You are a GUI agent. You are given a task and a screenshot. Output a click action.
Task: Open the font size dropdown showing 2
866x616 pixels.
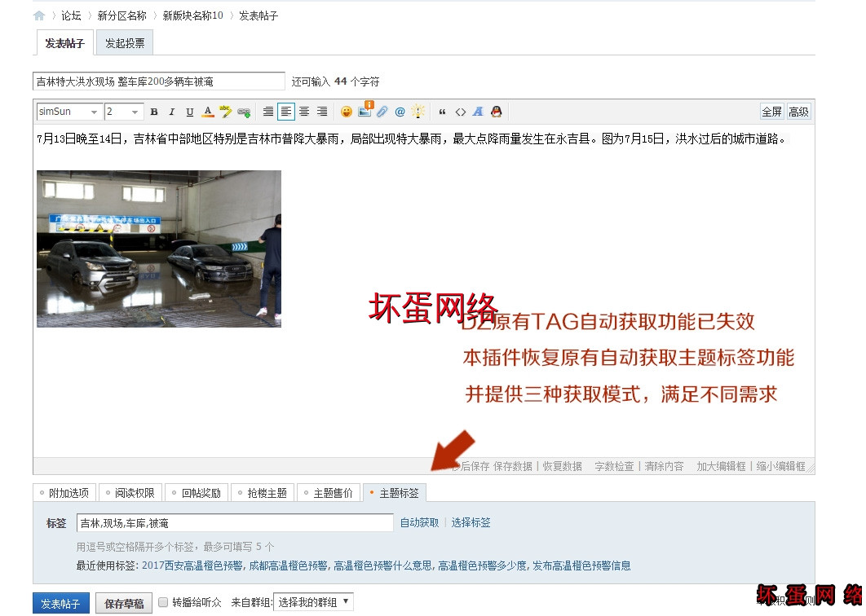[x=124, y=112]
